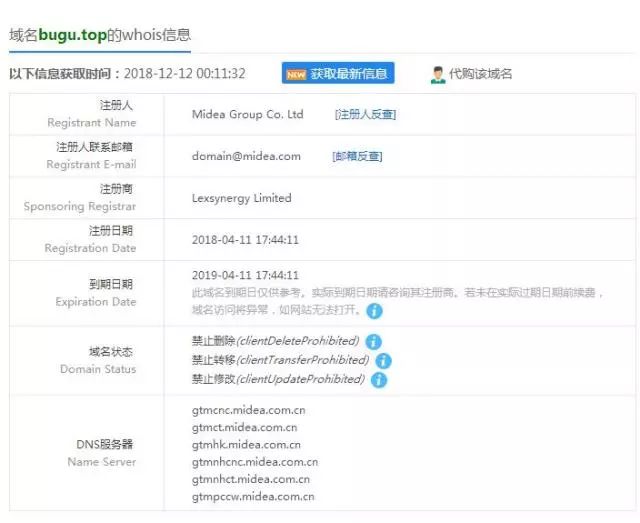Select name server gtmhk.midea.com.cn
The width and height of the screenshot is (640, 523).
pyautogui.click(x=246, y=445)
